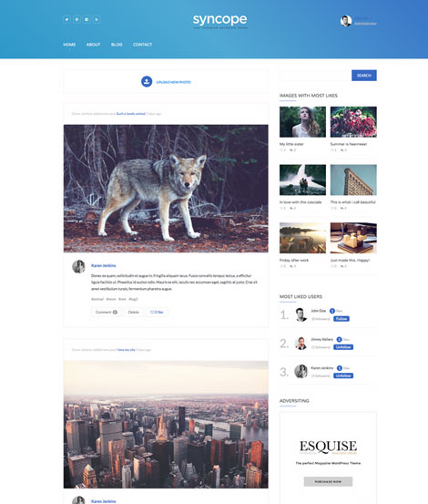Screen dimensions: 428x504
Task: Open the 'My little sister' thumbnail
Action: (x=302, y=122)
